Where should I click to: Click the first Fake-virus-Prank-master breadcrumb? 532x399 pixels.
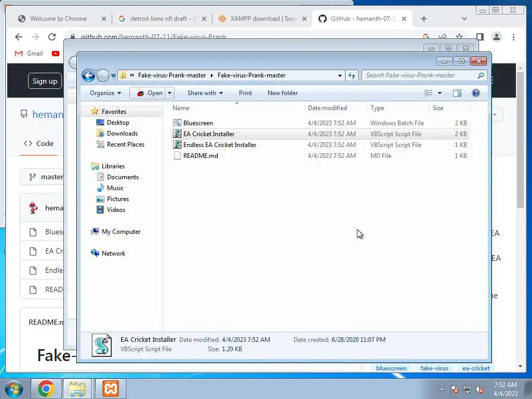point(171,75)
